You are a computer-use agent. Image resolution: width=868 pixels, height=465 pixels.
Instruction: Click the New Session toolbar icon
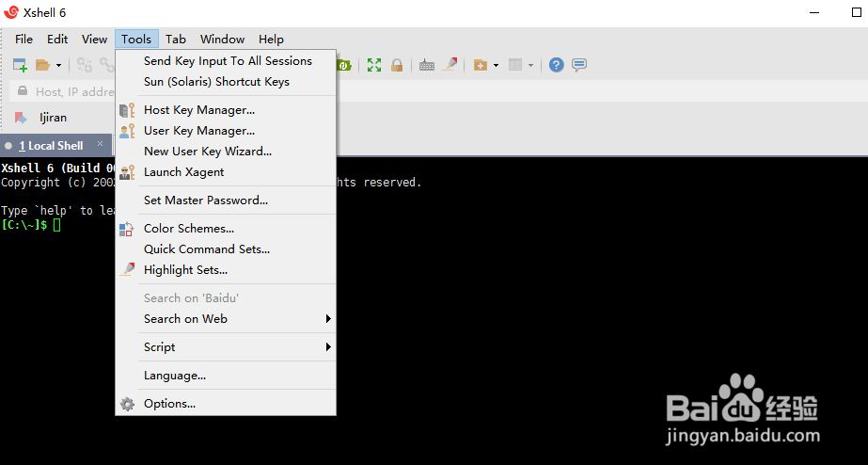(20, 65)
